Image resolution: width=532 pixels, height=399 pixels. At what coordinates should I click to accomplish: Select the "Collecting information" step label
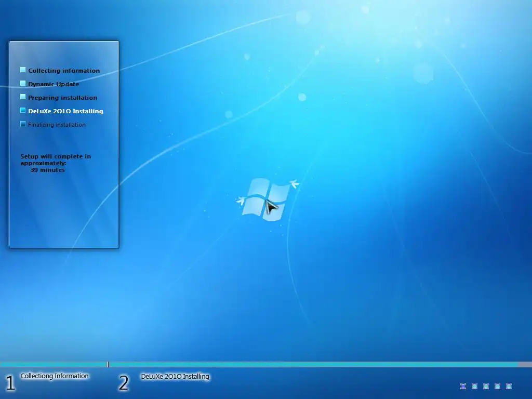pos(64,71)
